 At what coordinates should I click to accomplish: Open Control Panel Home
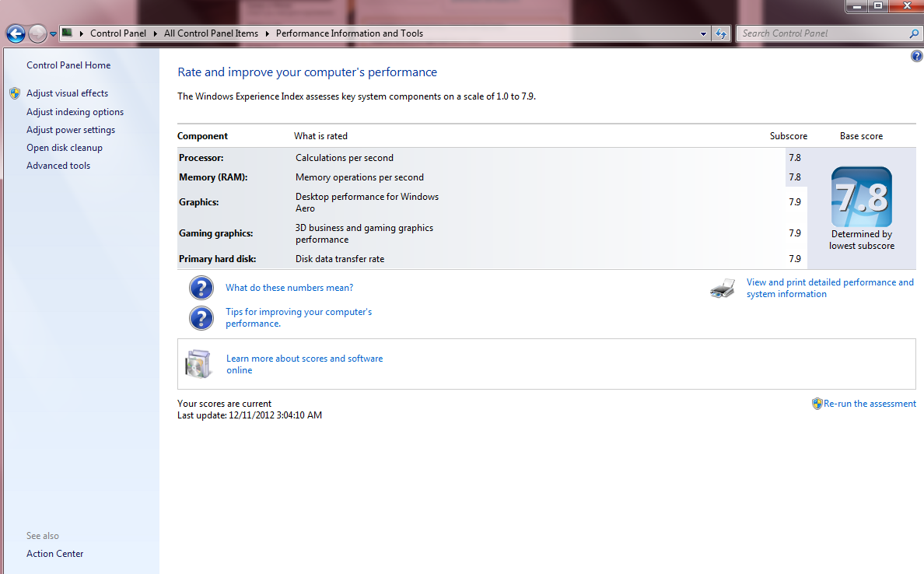68,65
